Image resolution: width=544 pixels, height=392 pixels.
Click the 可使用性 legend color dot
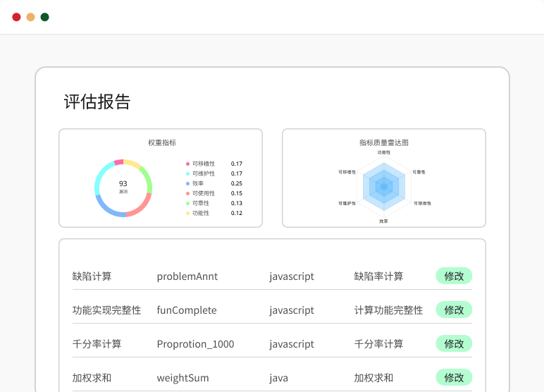coord(187,193)
